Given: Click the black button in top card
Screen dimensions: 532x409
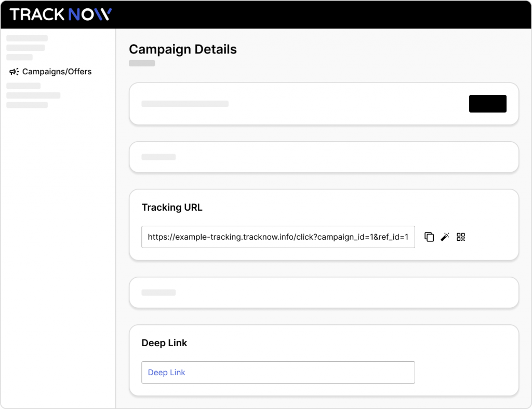Looking at the screenshot, I should pyautogui.click(x=487, y=104).
